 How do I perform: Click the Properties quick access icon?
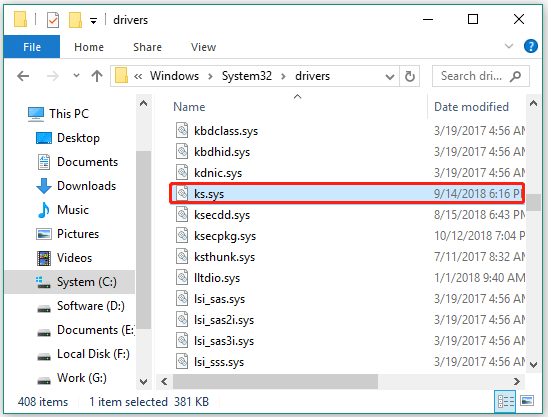52,20
